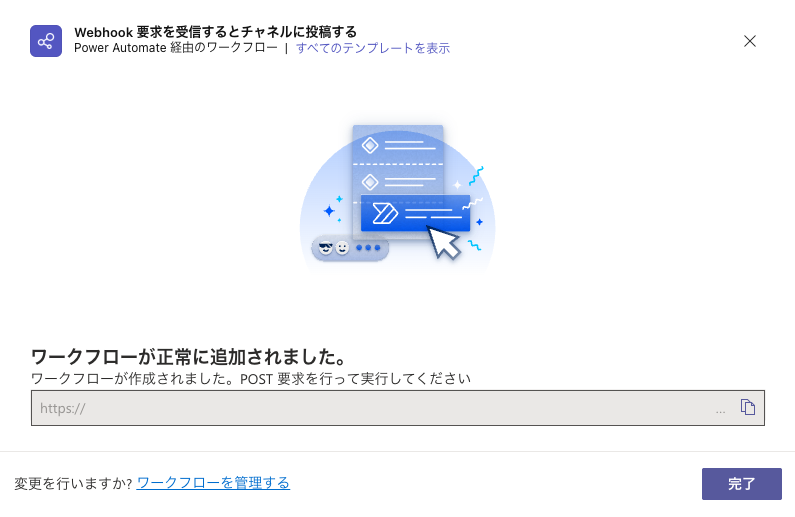The height and width of the screenshot is (517, 795).
Task: Open the ワークフローを管理する link
Action: pos(213,483)
